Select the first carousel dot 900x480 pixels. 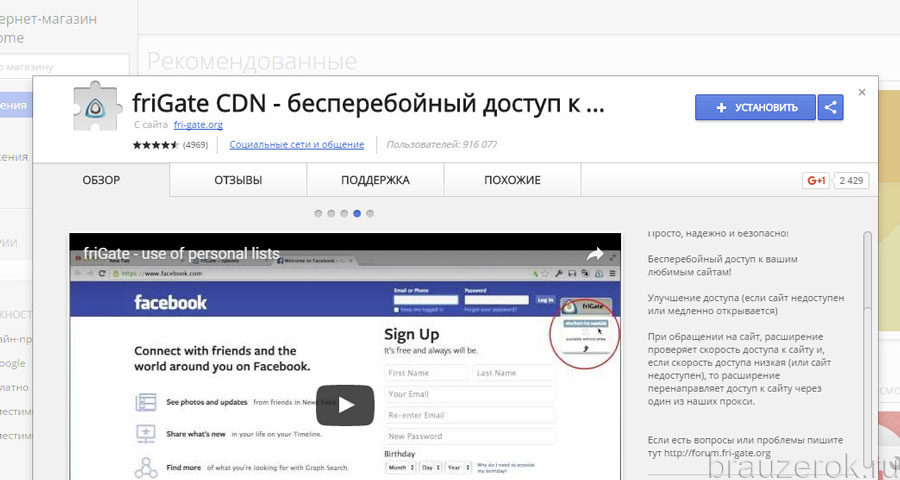(x=318, y=214)
